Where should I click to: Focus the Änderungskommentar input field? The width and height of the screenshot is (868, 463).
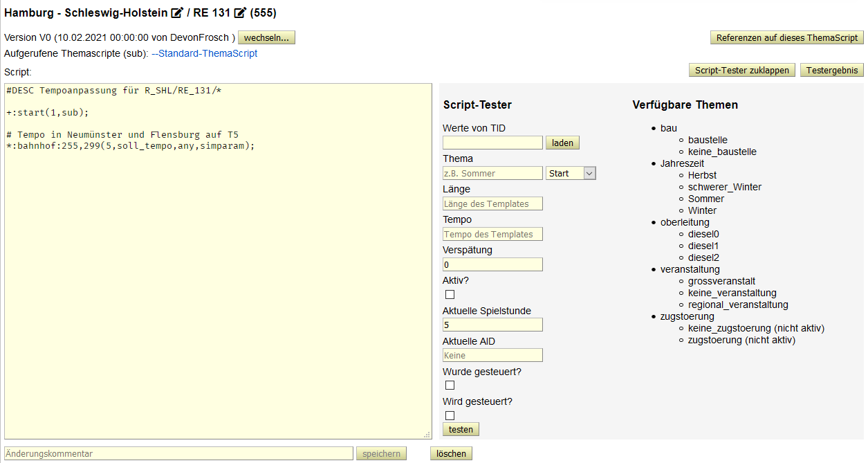(x=178, y=454)
